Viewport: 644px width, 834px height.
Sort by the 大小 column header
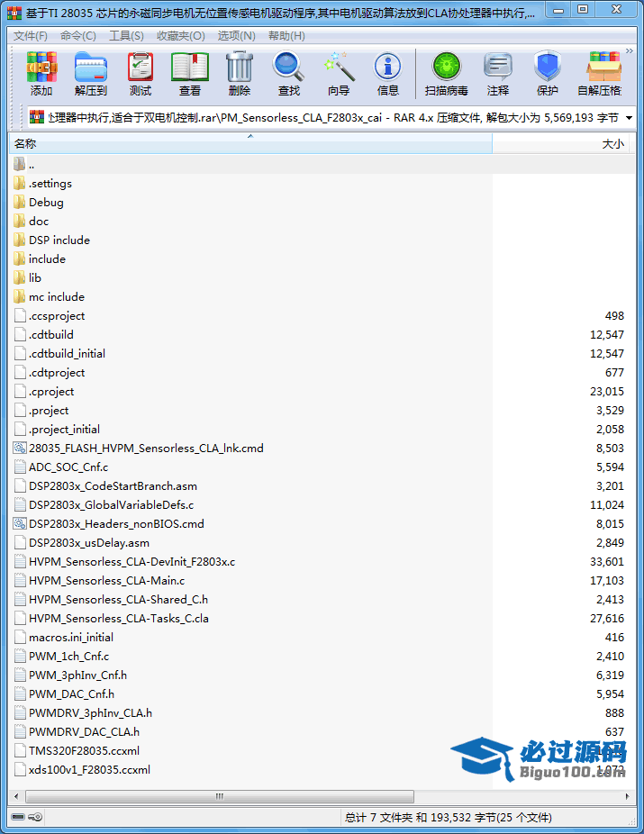coord(560,143)
